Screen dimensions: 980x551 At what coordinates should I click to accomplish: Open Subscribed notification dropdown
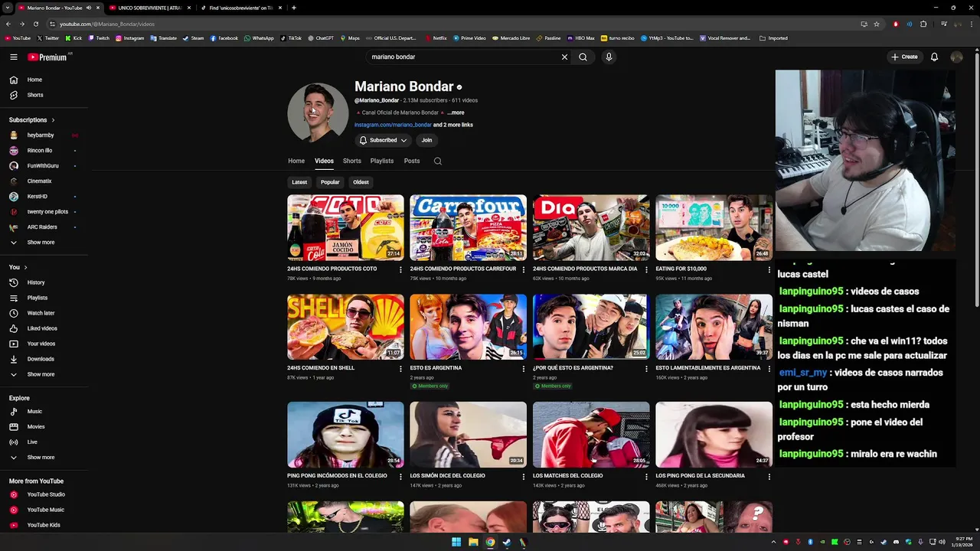pos(384,140)
